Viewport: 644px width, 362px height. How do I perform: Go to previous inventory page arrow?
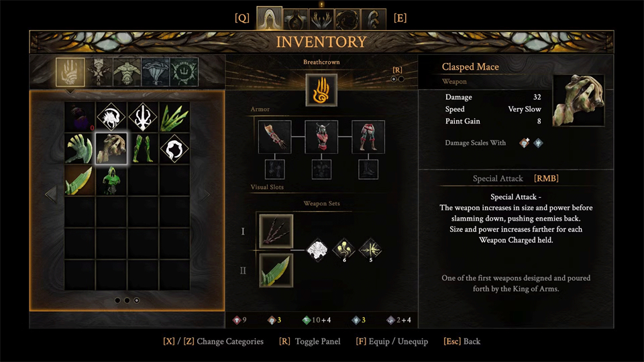(51, 194)
